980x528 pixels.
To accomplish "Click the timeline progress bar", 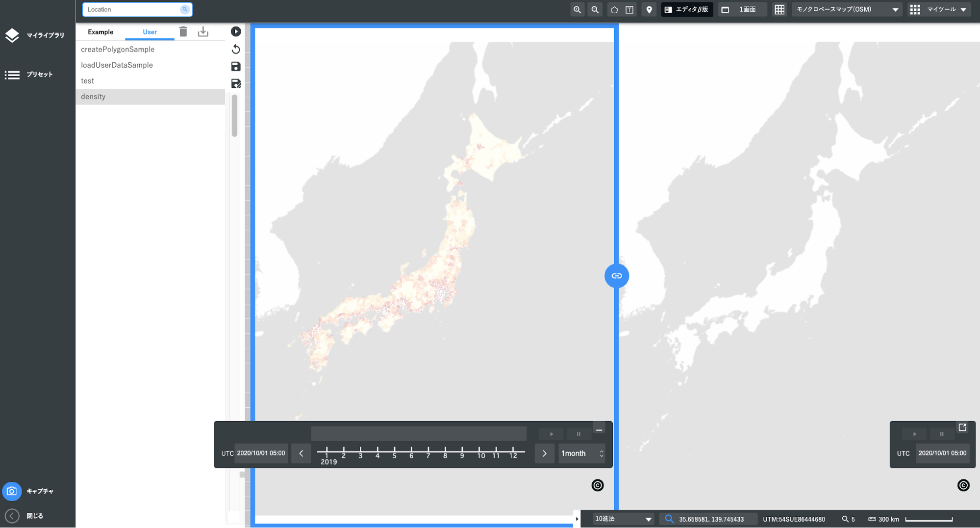I will (419, 433).
